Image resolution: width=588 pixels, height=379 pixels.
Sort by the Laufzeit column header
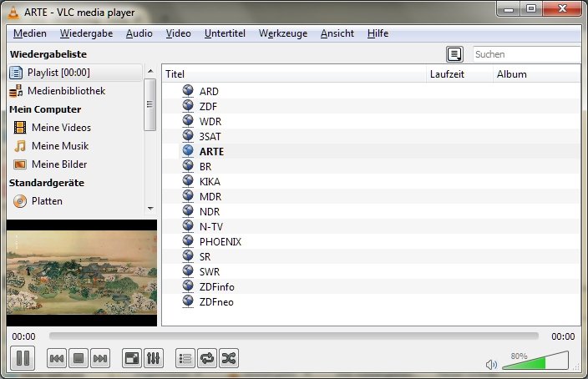coord(459,74)
